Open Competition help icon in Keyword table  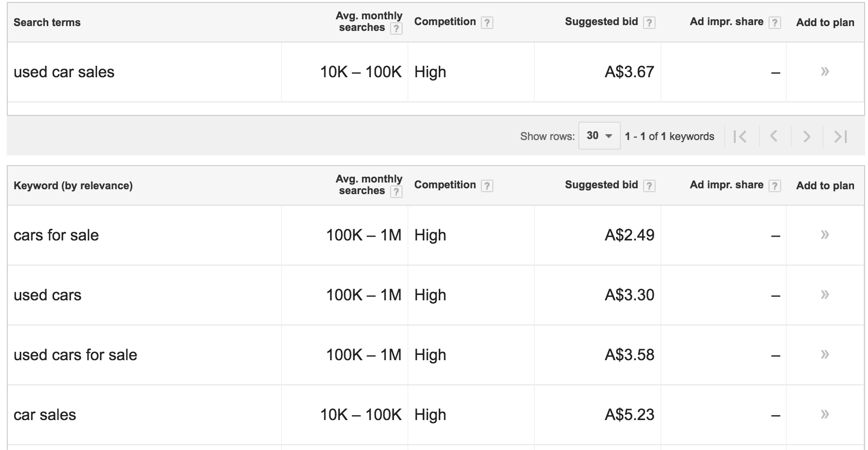pyautogui.click(x=487, y=186)
